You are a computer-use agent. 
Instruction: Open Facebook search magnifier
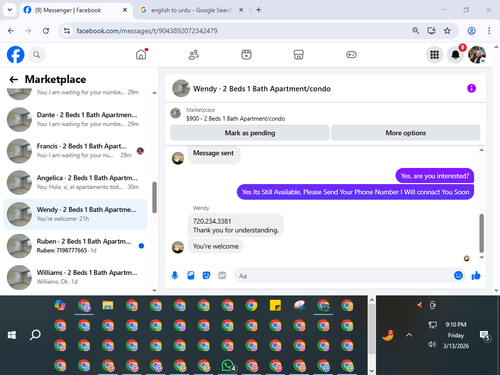(37, 55)
